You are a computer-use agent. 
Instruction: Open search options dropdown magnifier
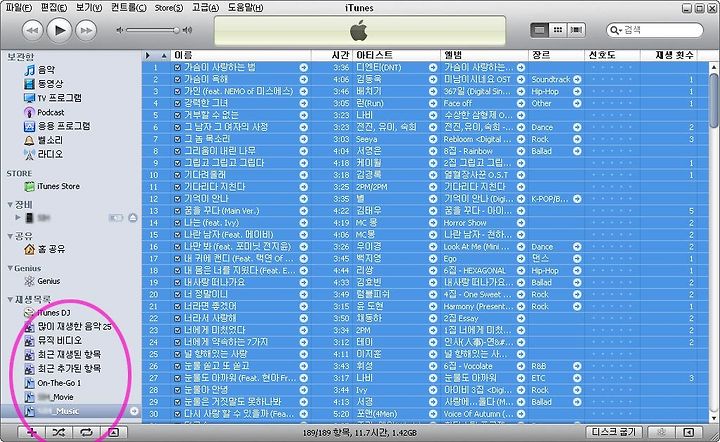tap(615, 30)
